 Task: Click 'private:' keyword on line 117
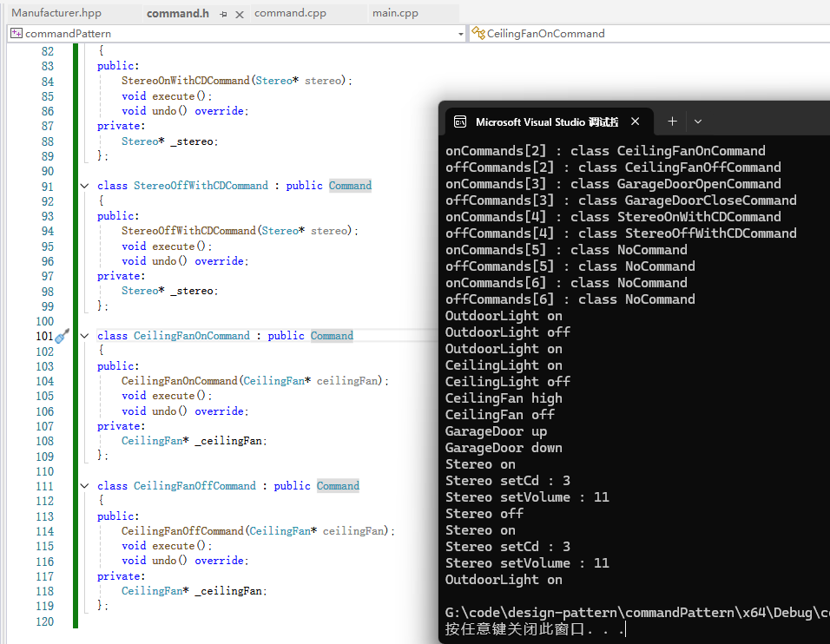tap(122, 576)
